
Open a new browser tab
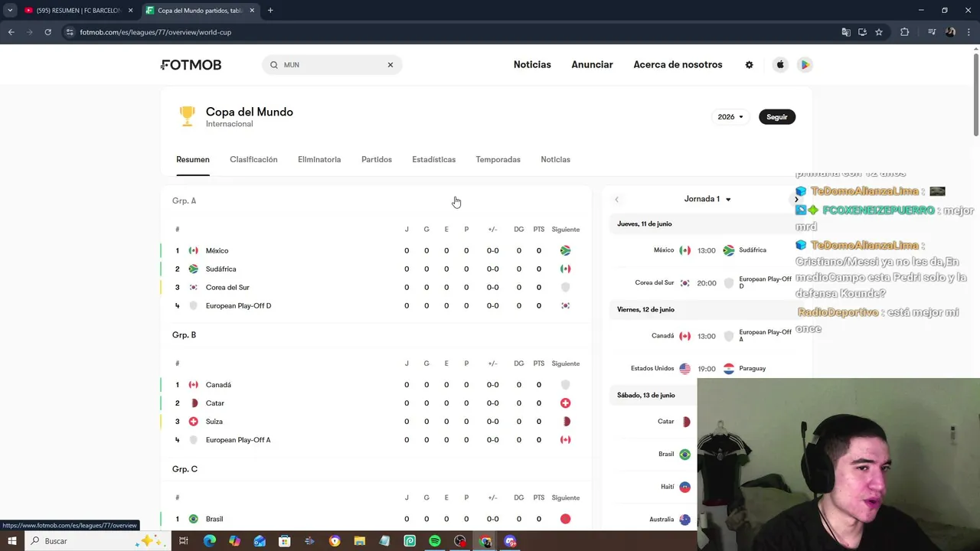pos(270,11)
